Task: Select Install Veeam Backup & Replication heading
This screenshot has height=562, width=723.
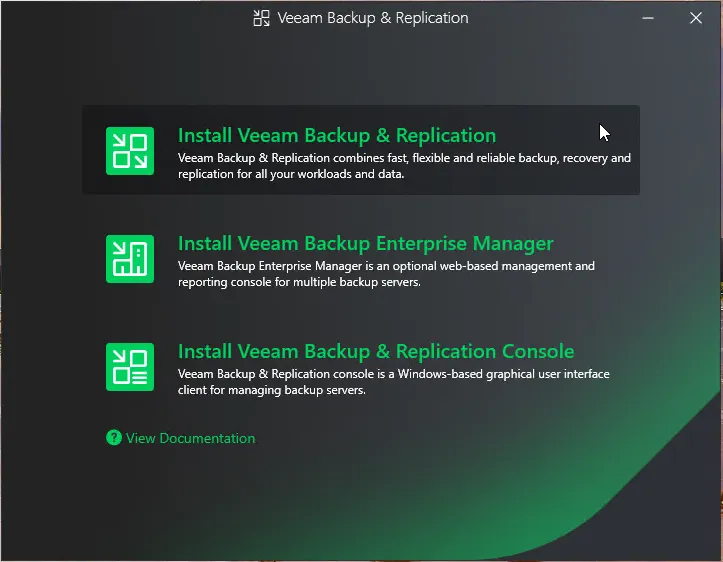Action: point(336,135)
